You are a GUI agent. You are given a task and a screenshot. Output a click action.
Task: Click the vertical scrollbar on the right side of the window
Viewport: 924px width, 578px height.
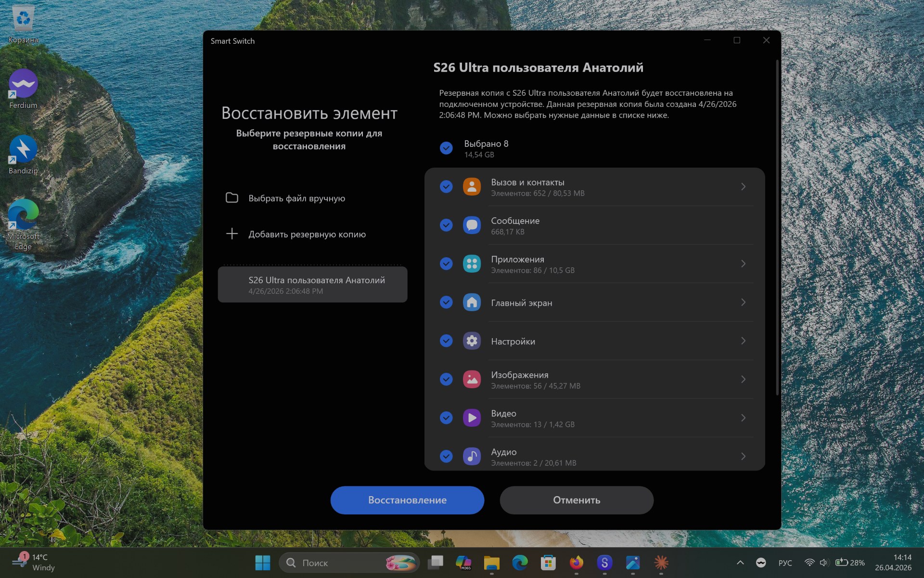(777, 226)
